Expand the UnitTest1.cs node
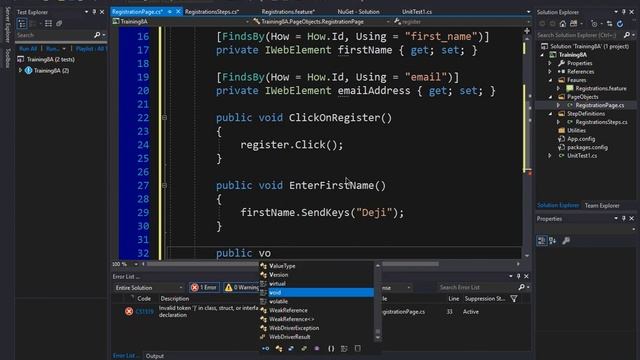 pyautogui.click(x=550, y=156)
